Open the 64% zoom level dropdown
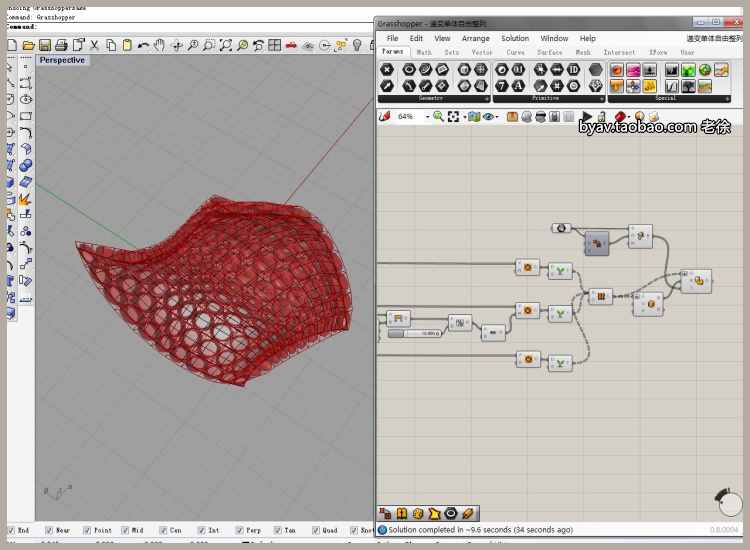 tap(427, 117)
